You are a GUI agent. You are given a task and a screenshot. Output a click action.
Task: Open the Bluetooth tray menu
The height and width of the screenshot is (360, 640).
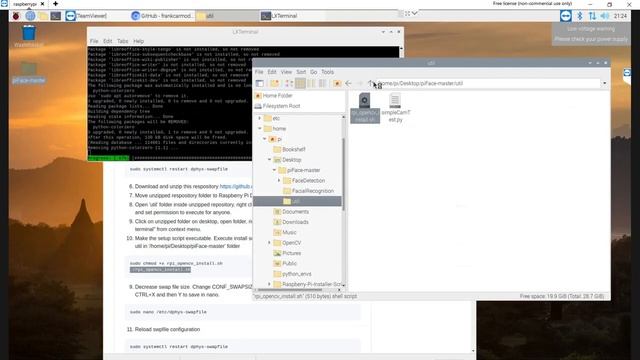coord(580,16)
